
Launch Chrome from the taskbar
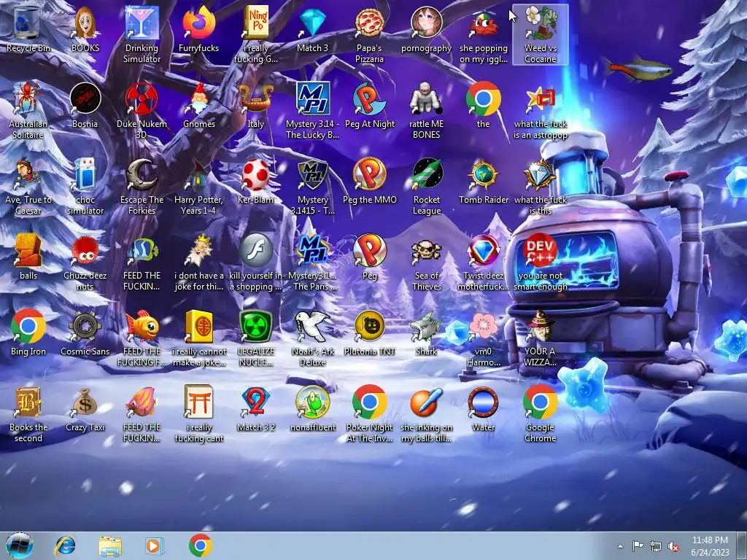(x=200, y=545)
